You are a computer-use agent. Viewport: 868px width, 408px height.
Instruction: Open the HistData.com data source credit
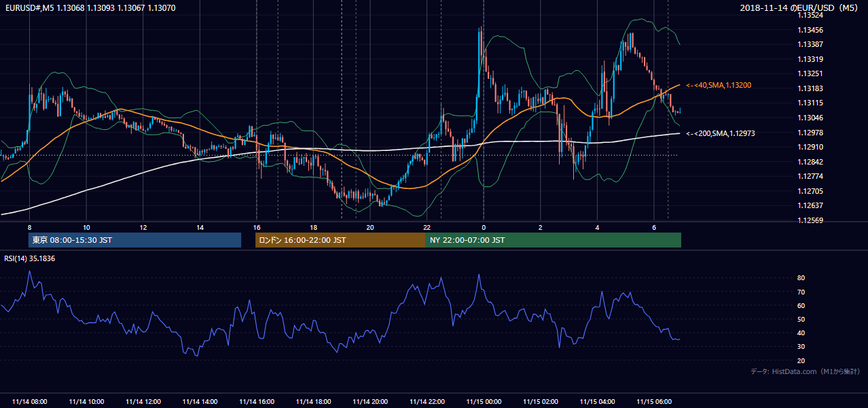point(805,371)
